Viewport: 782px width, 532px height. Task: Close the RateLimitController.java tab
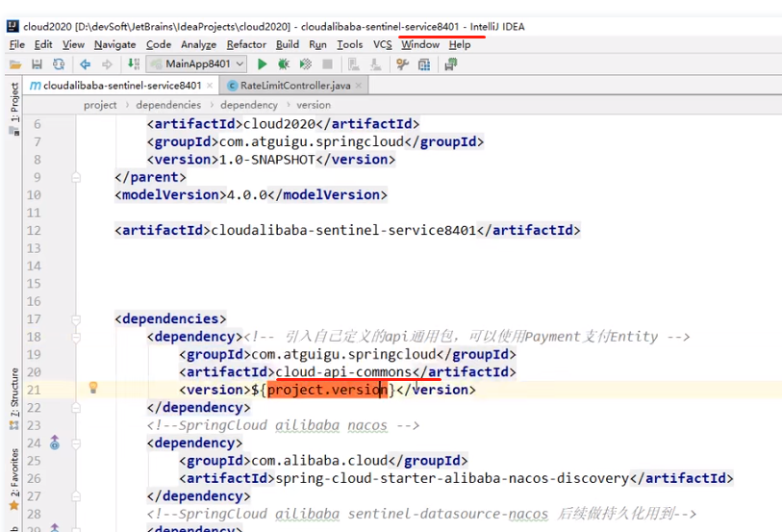(x=359, y=86)
